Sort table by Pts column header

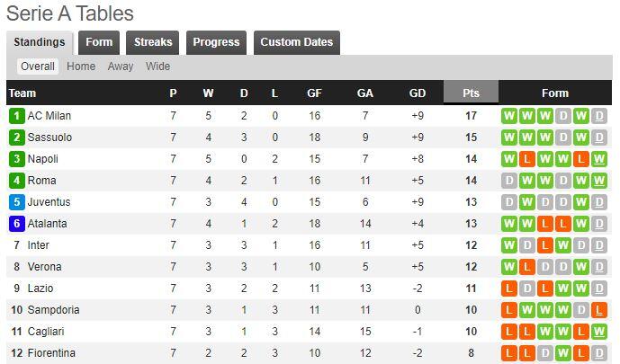coord(471,93)
